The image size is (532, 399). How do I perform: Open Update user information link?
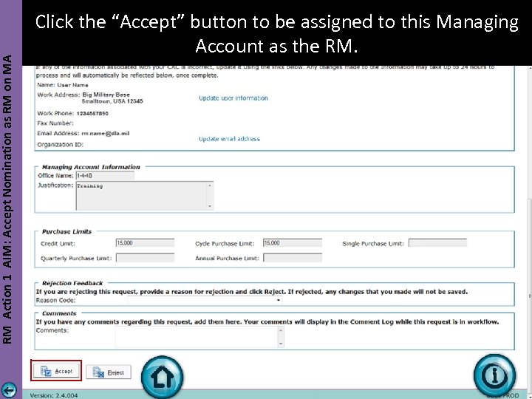233,98
